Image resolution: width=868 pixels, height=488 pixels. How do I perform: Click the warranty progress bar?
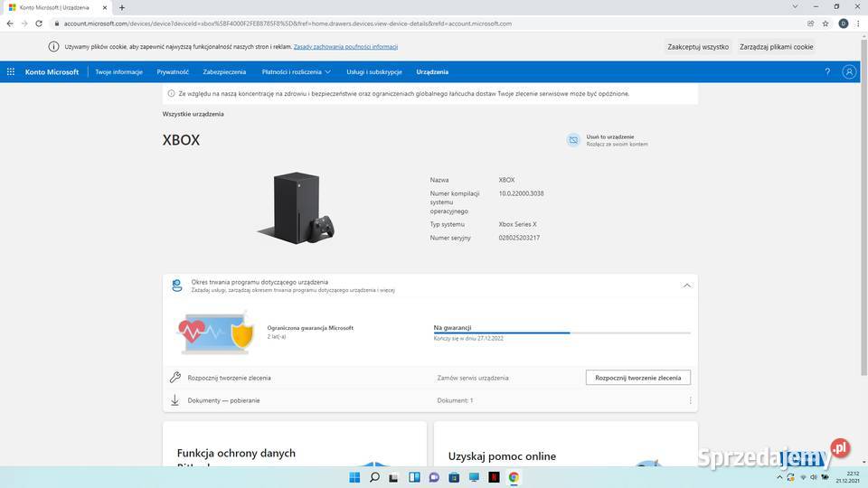pyautogui.click(x=561, y=333)
